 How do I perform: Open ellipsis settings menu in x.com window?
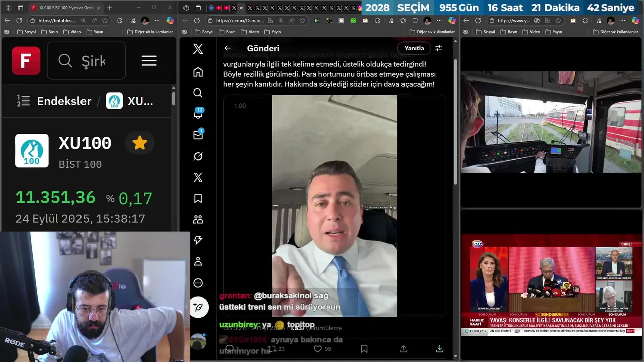point(439,20)
